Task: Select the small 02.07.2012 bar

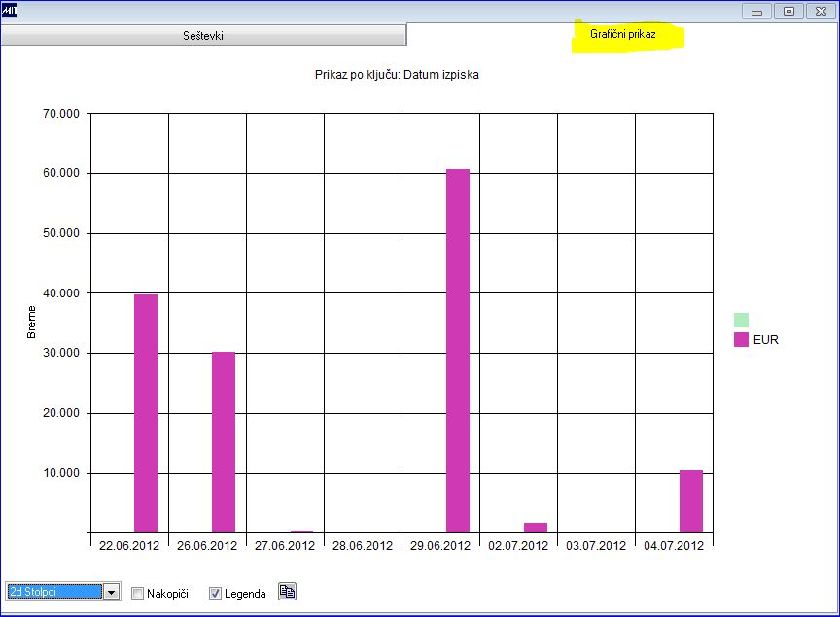Action: [x=536, y=528]
